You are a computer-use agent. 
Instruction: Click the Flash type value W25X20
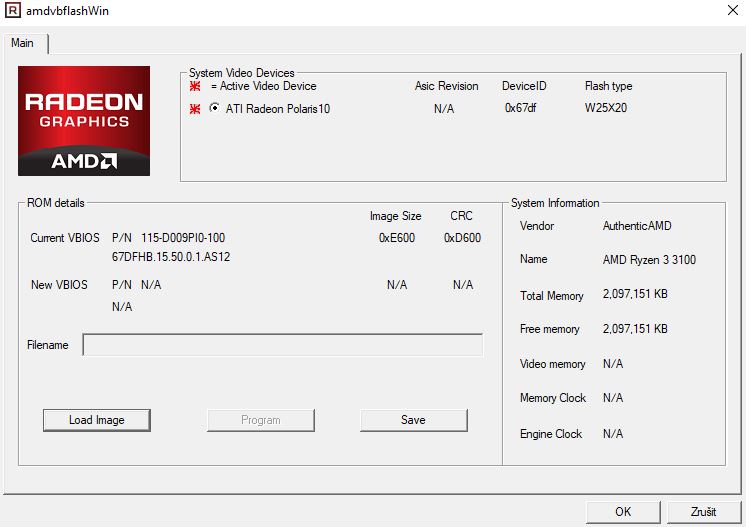pos(606,108)
